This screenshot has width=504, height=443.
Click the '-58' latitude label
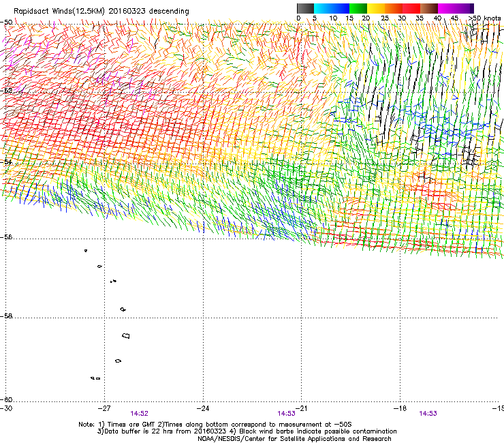pos(6,316)
